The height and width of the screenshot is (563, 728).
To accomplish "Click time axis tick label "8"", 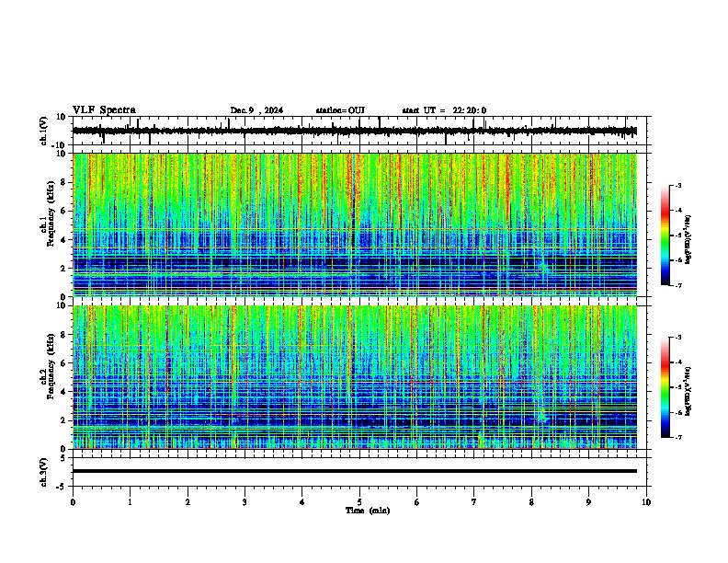I will 531,502.
